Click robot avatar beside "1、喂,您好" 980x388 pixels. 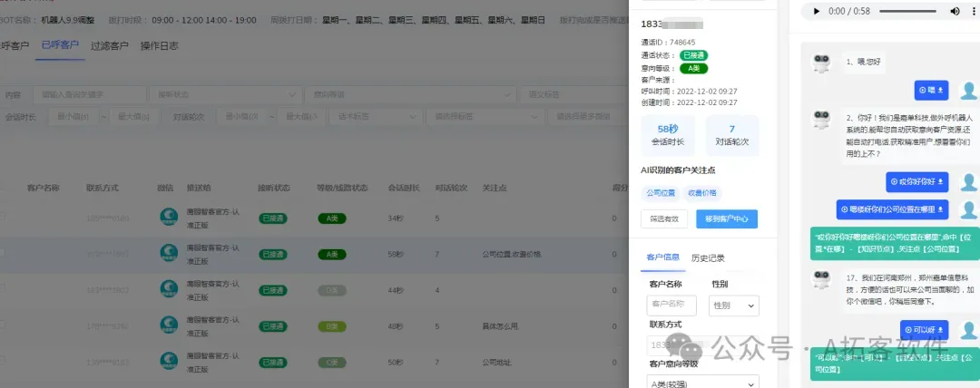[820, 63]
